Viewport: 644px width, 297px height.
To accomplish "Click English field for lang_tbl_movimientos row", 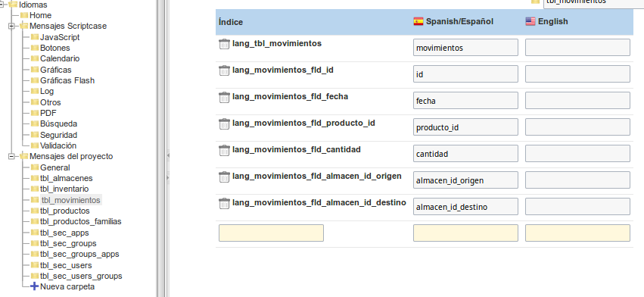I will click(x=577, y=47).
